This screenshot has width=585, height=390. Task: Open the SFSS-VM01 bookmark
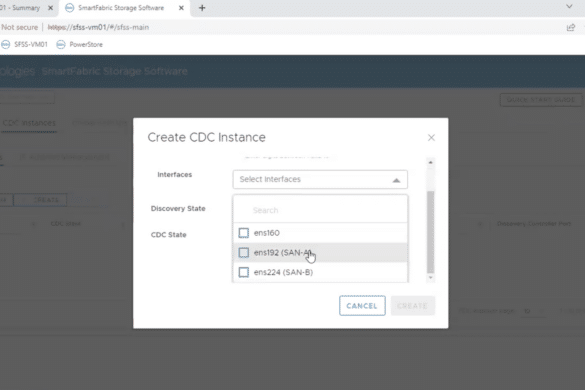pyautogui.click(x=24, y=44)
